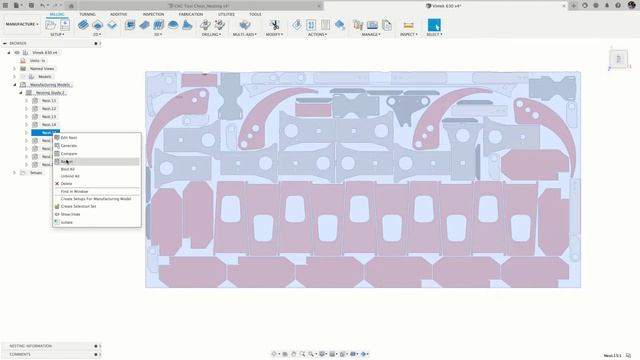The width and height of the screenshot is (640, 360).
Task: Click the New Setup folder icon
Action: 51,25
